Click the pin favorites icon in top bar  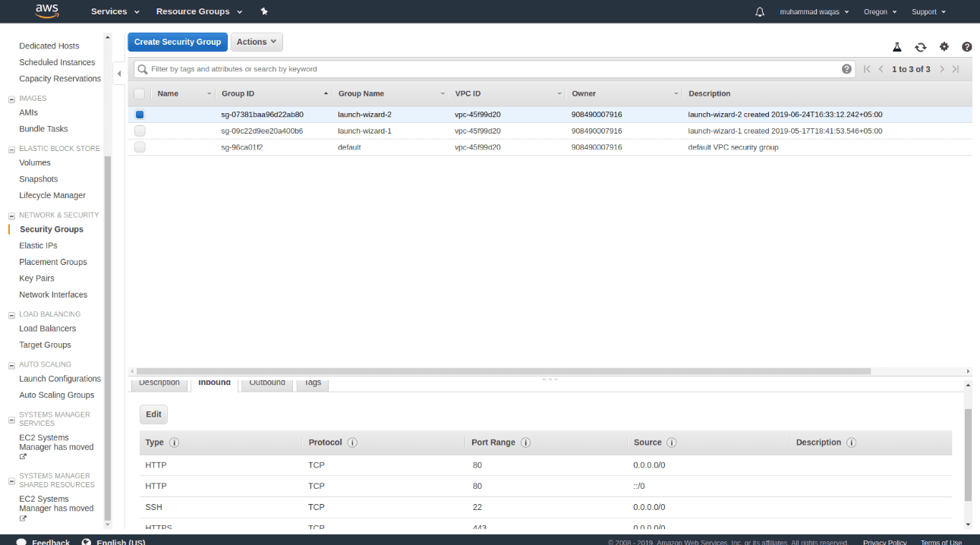pyautogui.click(x=263, y=11)
